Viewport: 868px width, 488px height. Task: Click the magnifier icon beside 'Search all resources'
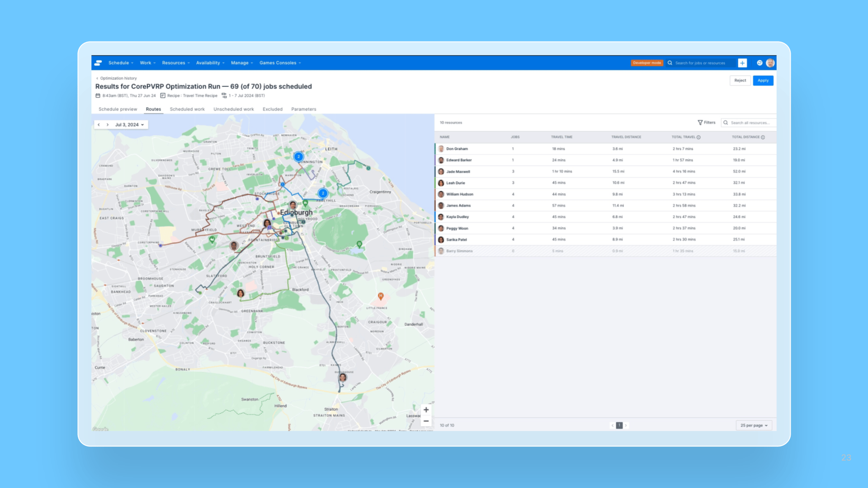[x=726, y=122]
